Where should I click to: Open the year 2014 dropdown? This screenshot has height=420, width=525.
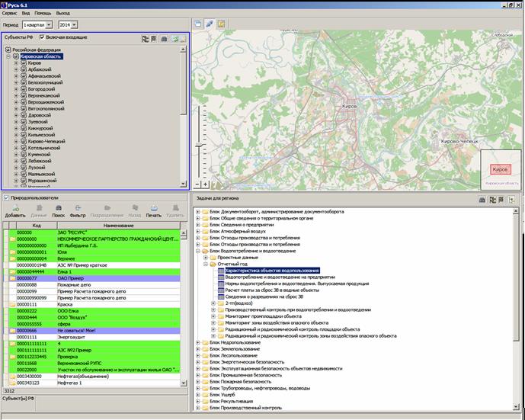click(x=75, y=25)
